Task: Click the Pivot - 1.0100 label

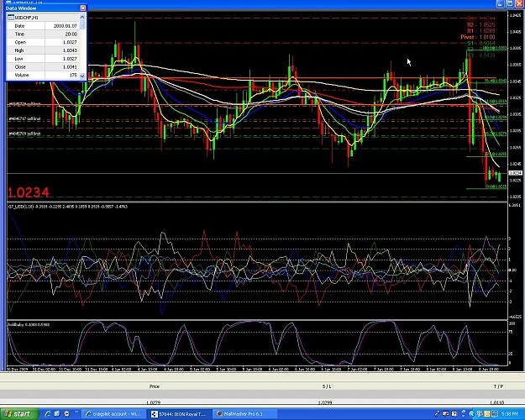Action: point(478,37)
